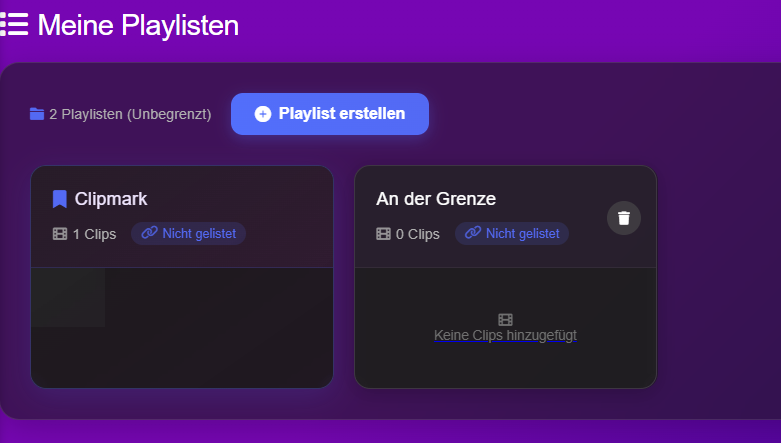Open the Clipmark clip thumbnail preview
Image resolution: width=781 pixels, height=443 pixels.
tap(68, 298)
